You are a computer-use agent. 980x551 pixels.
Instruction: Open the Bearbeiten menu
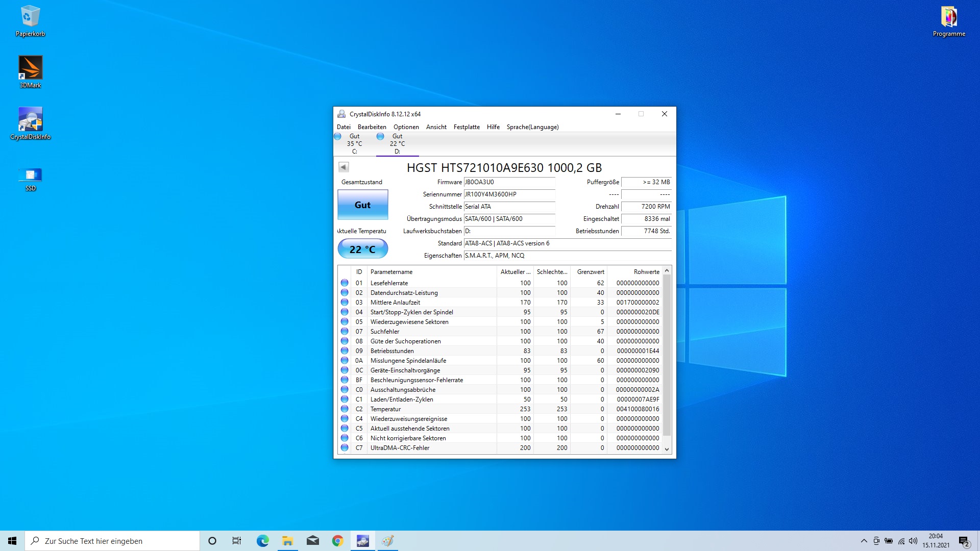click(372, 127)
